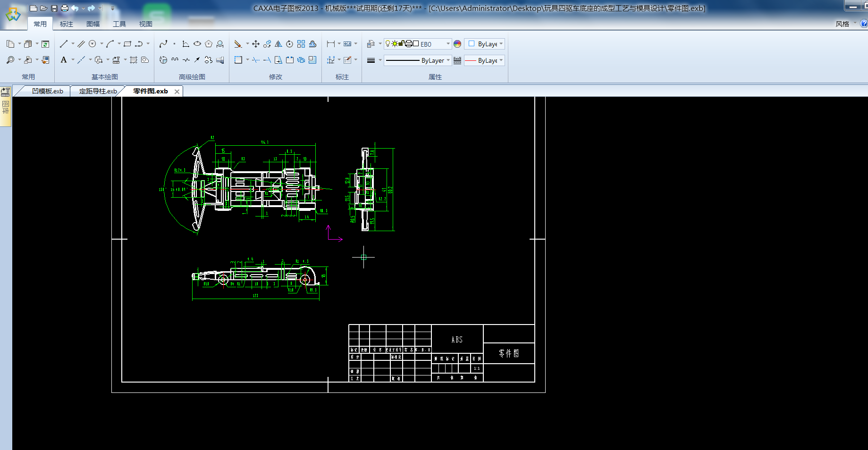Save the drawing from quick access toolbar

click(54, 8)
